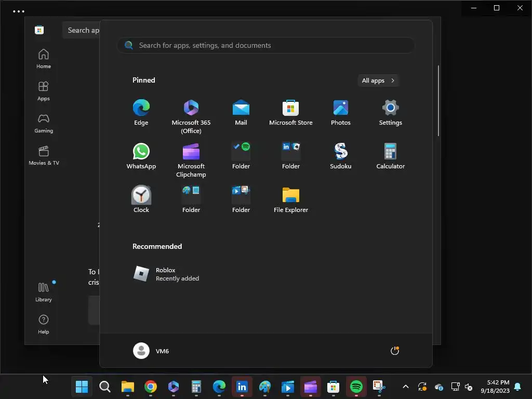Open Microsoft Store from pinned apps

[x=291, y=113]
